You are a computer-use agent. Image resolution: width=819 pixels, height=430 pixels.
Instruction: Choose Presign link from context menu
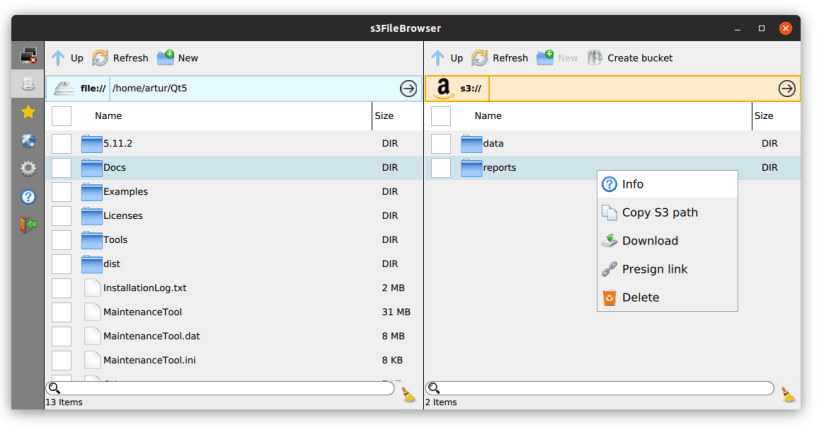pos(668,269)
